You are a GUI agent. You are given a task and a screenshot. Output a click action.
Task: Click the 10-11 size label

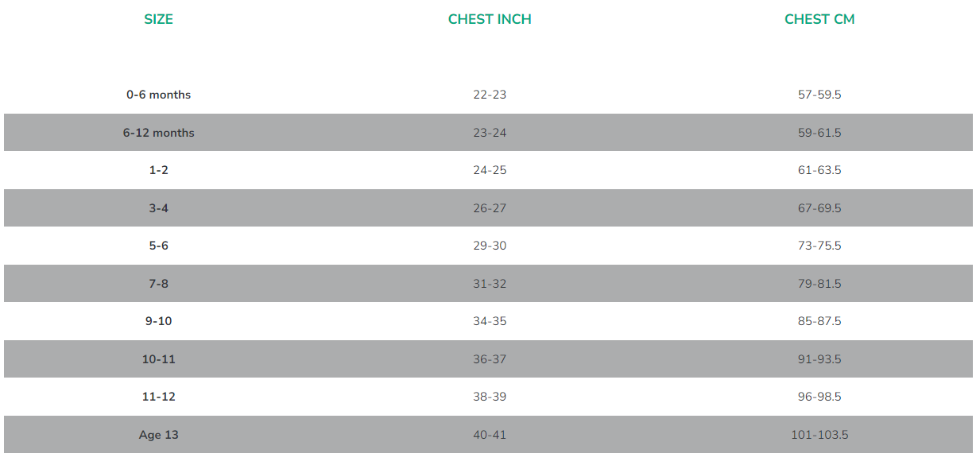pos(158,359)
